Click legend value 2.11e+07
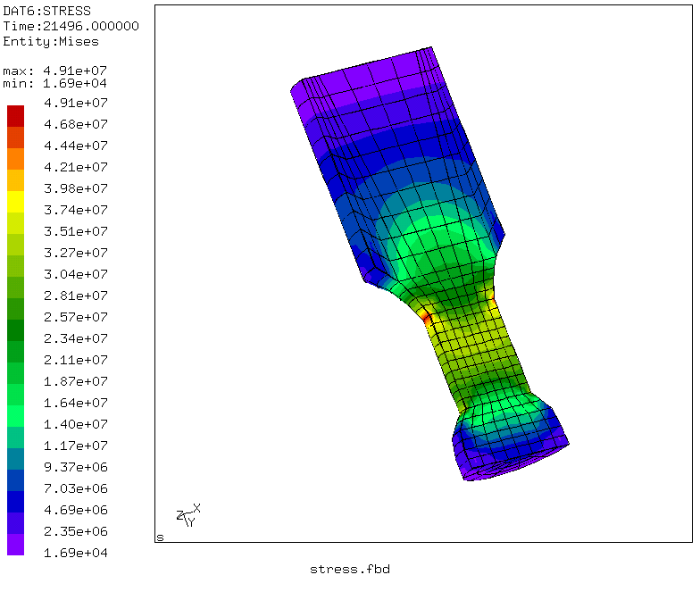 click(76, 360)
